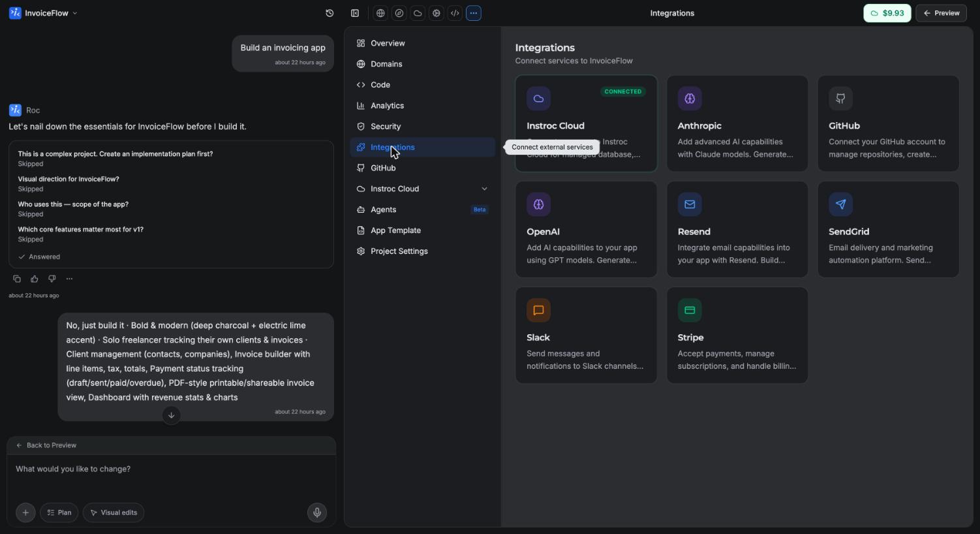The height and width of the screenshot is (534, 980).
Task: Click the Resend card title
Action: (x=694, y=232)
